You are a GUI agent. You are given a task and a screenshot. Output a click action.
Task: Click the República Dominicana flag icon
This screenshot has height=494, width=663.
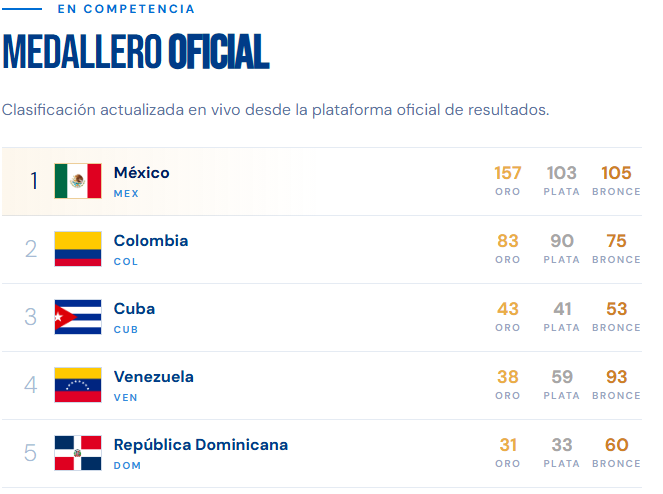click(x=78, y=453)
